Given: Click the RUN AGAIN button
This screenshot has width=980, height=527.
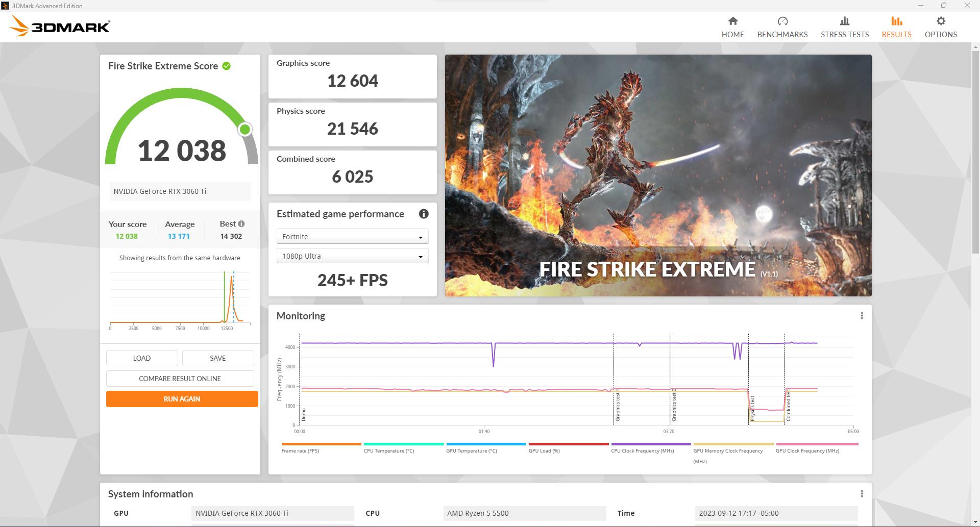Looking at the screenshot, I should [182, 398].
